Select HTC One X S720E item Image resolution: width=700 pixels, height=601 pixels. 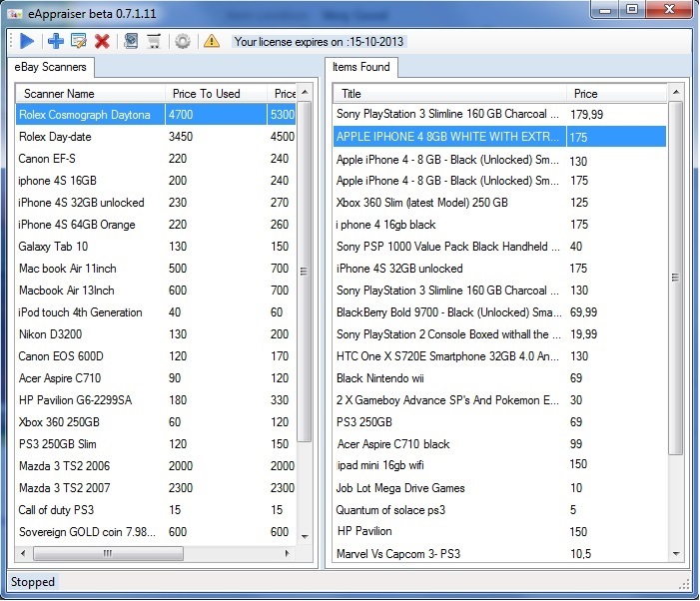(x=500, y=356)
